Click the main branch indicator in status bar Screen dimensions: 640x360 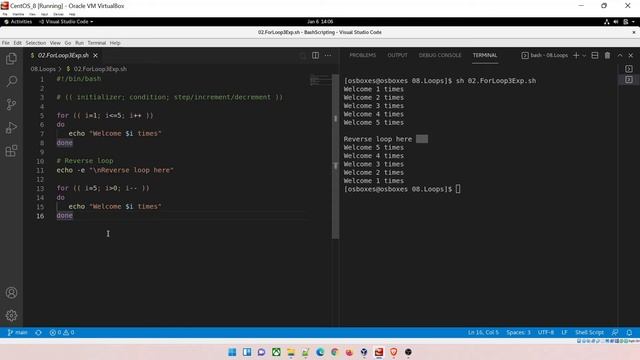(18, 332)
